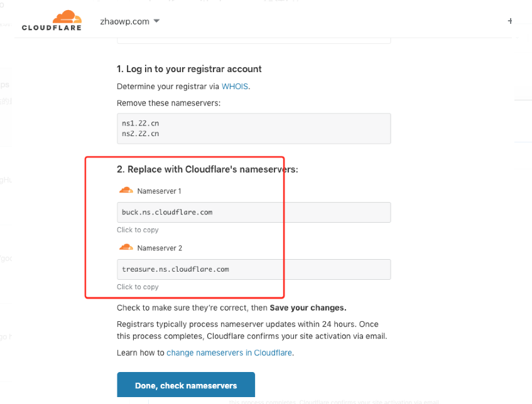This screenshot has width=532, height=404.
Task: Click the Nameserver 2 label
Action: [x=160, y=248]
